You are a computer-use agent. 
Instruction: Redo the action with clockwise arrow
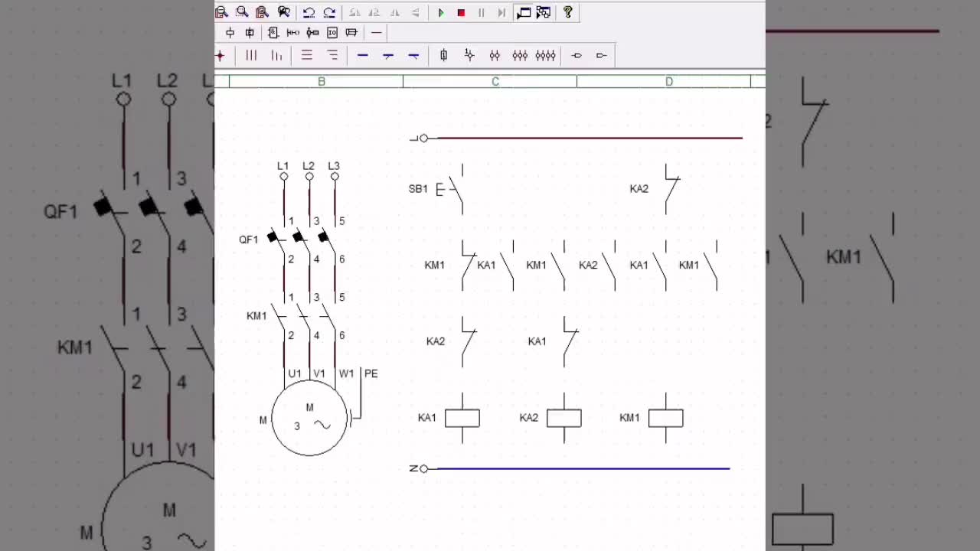pyautogui.click(x=329, y=12)
